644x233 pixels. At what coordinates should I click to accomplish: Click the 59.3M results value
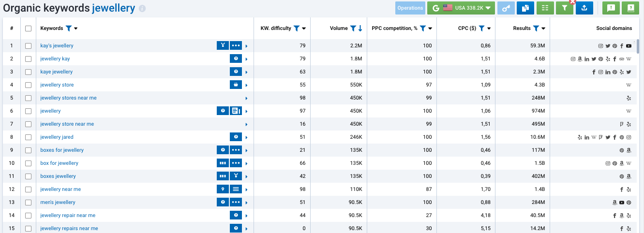click(x=537, y=45)
